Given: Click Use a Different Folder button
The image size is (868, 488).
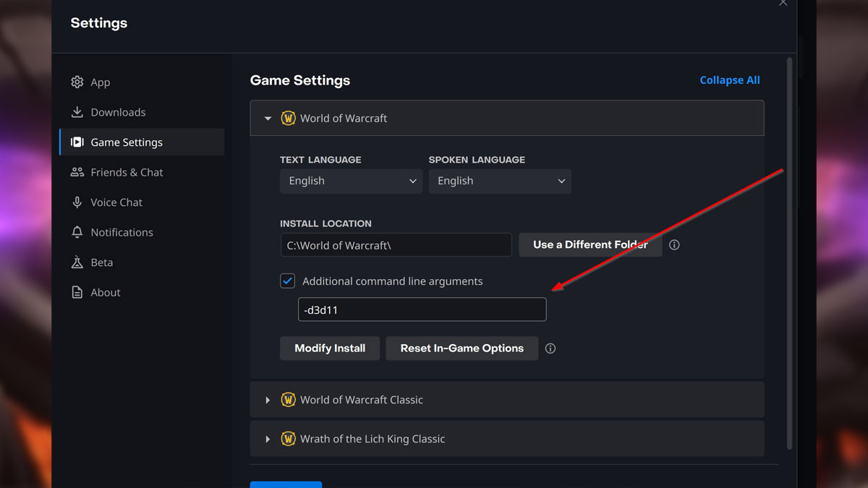Looking at the screenshot, I should point(590,245).
